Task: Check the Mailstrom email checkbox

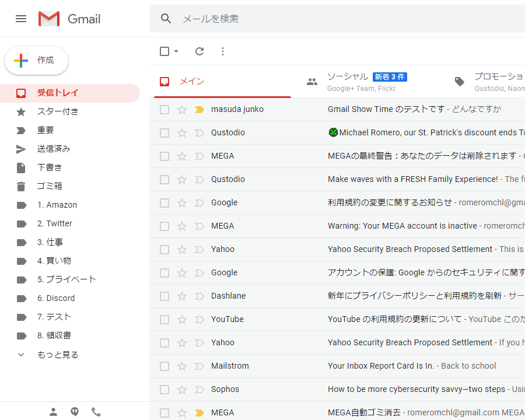Action: [x=164, y=366]
